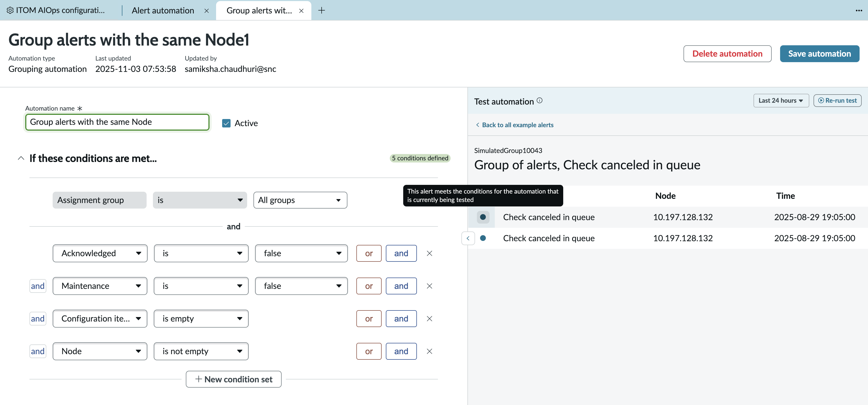
Task: Click the status dot in second alert row
Action: (483, 238)
